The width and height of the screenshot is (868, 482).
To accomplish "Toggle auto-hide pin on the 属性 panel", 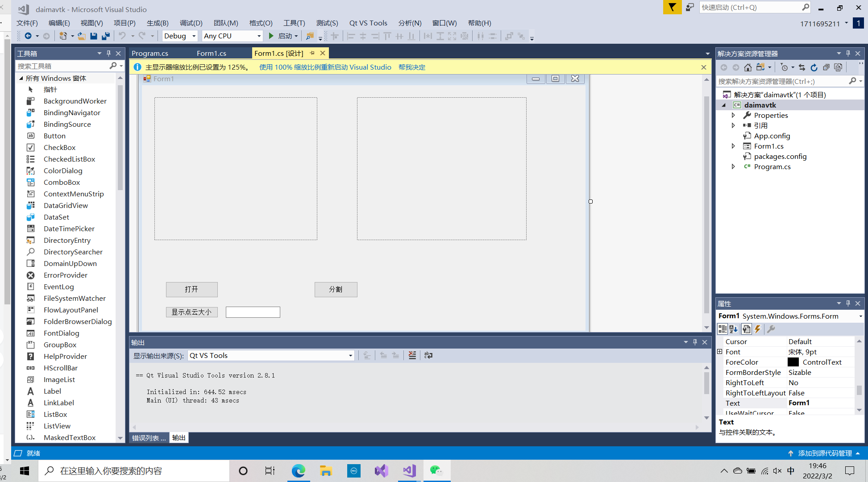I will (848, 303).
